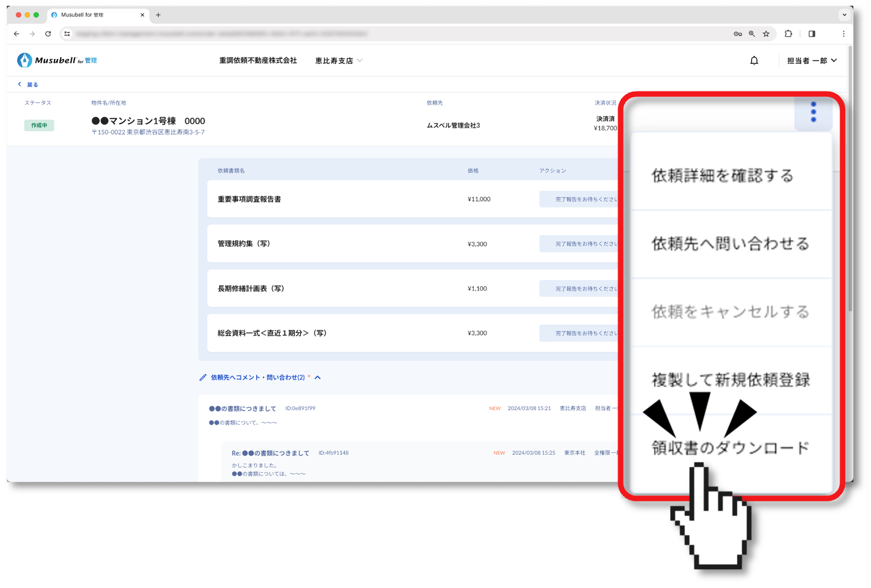The width and height of the screenshot is (871, 588).
Task: Open a new browser tab
Action: (158, 15)
